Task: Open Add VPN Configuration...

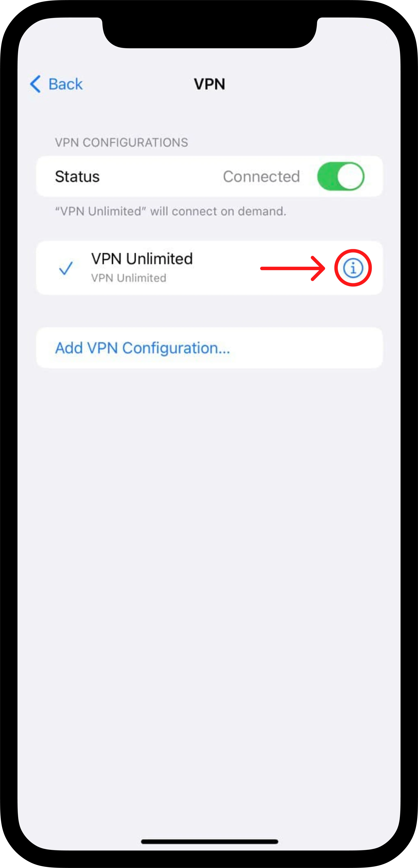Action: click(x=209, y=348)
